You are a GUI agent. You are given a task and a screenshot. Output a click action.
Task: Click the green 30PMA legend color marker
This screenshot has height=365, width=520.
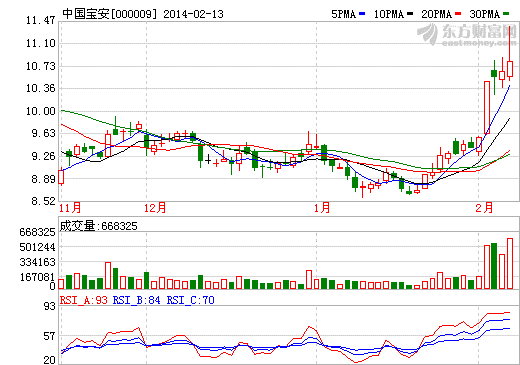506,14
